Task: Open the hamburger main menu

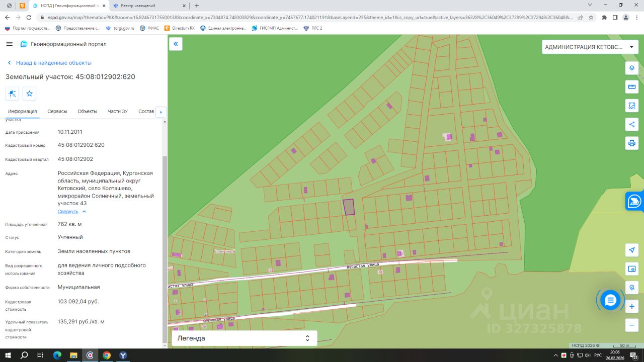Action: (x=9, y=44)
